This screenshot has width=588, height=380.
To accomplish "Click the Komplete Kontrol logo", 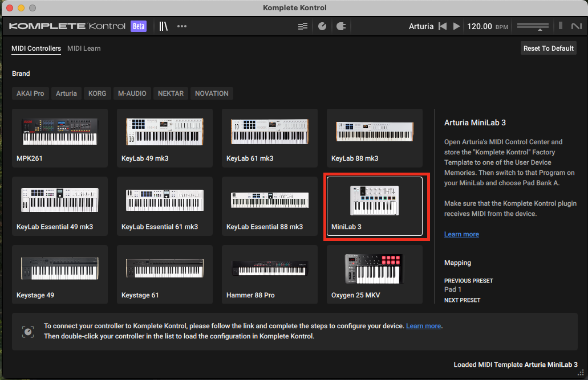I will click(67, 26).
